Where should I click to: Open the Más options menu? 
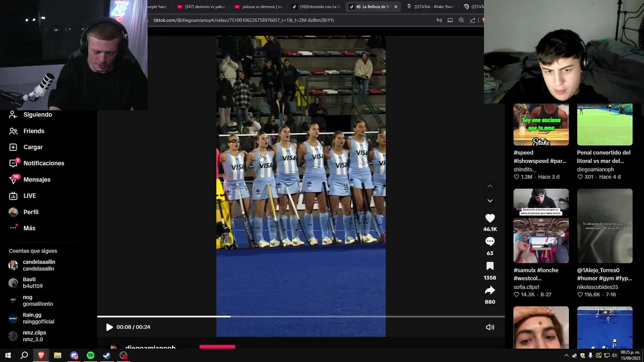coord(29,228)
